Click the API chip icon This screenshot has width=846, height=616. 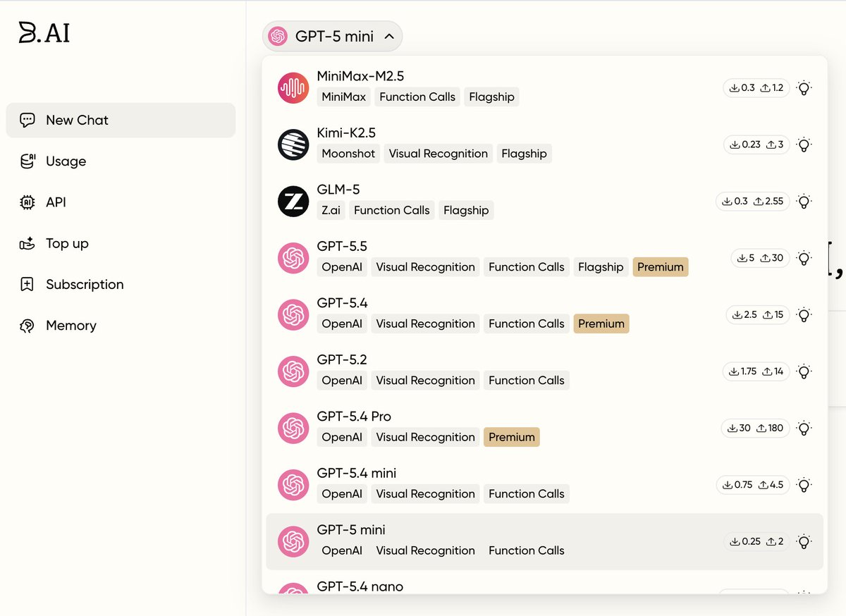click(x=27, y=202)
